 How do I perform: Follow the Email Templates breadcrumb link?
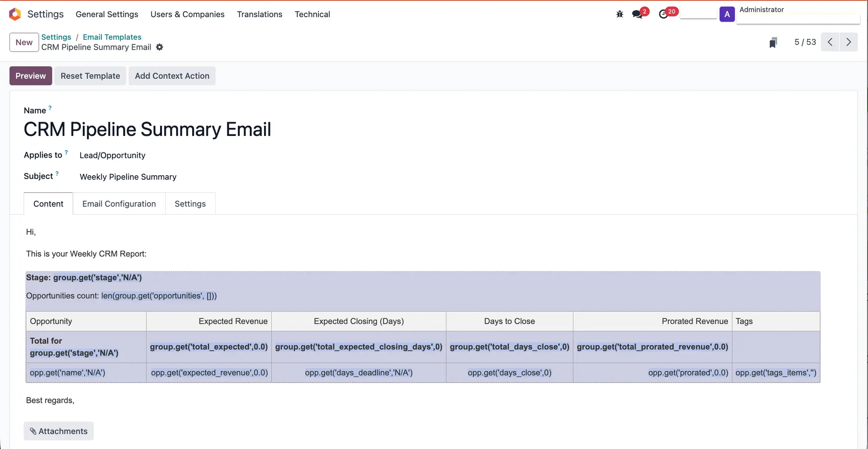pyautogui.click(x=112, y=37)
